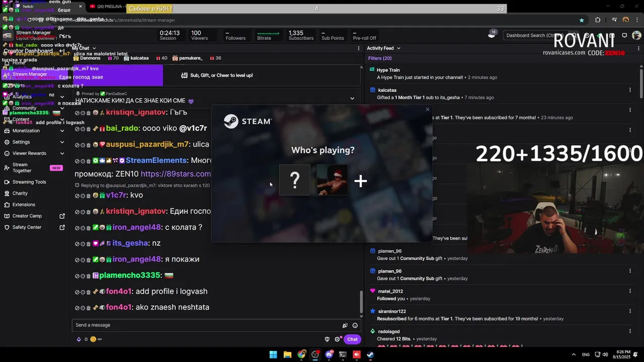Click the moderator shield icon below chat
Viewport: 644px width, 362px height.
pos(327,339)
